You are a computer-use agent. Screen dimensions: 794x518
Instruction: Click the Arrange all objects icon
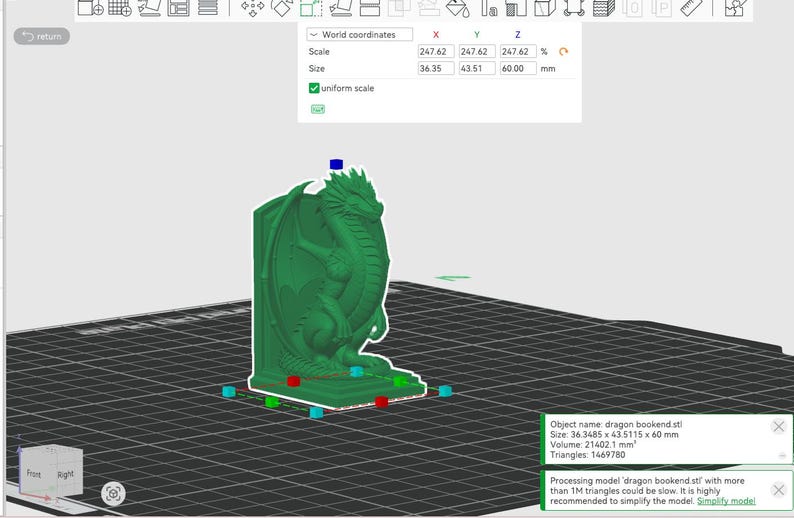point(178,8)
